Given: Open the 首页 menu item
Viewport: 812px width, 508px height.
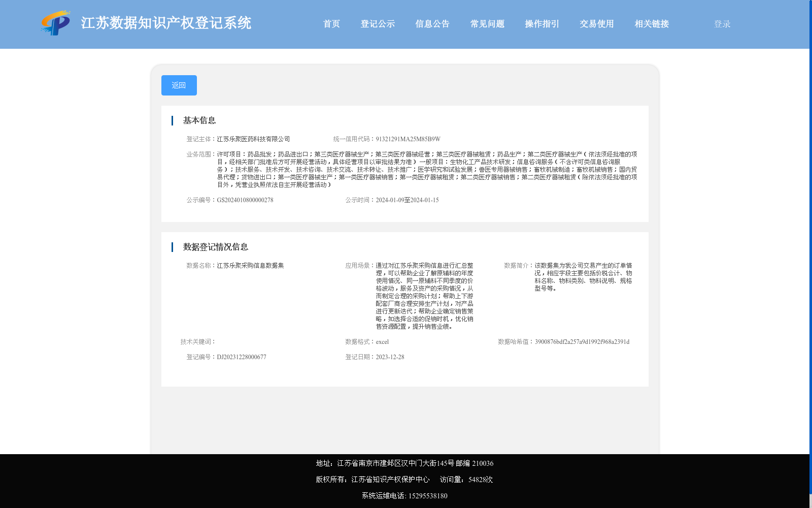Looking at the screenshot, I should [331, 24].
